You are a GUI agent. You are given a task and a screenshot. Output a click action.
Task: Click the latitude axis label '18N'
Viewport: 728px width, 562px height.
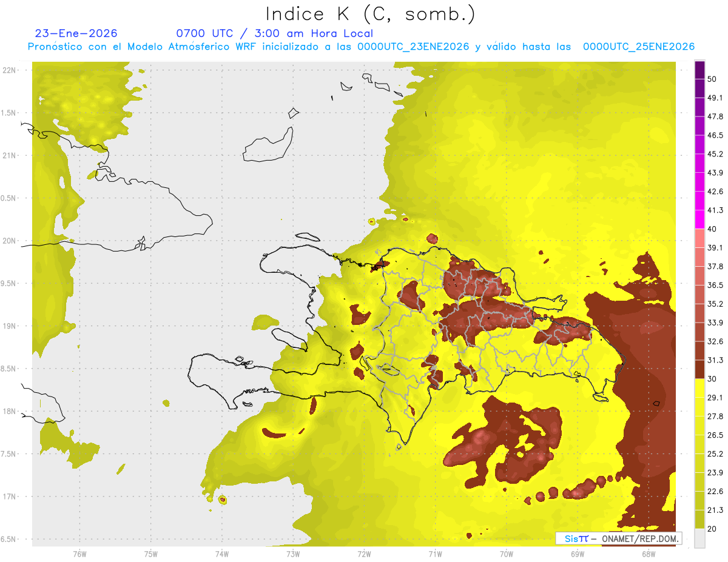click(10, 412)
